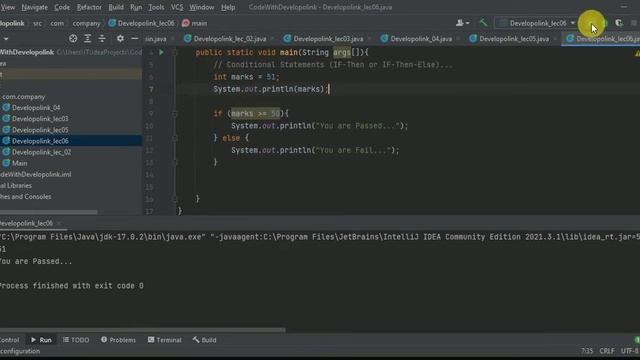
Task: Click the 7:35 caret position indicator
Action: [587, 351]
